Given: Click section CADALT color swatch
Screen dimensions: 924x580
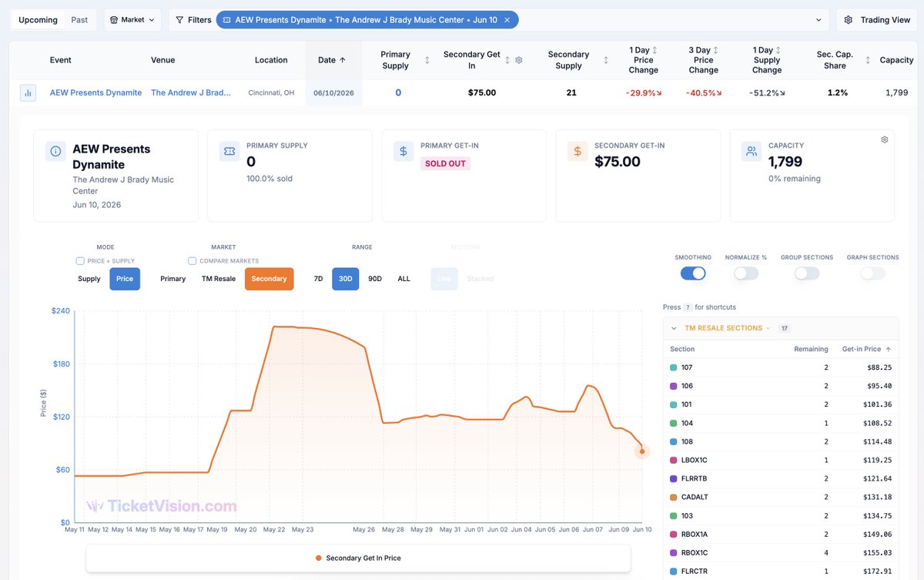Looking at the screenshot, I should coord(674,497).
